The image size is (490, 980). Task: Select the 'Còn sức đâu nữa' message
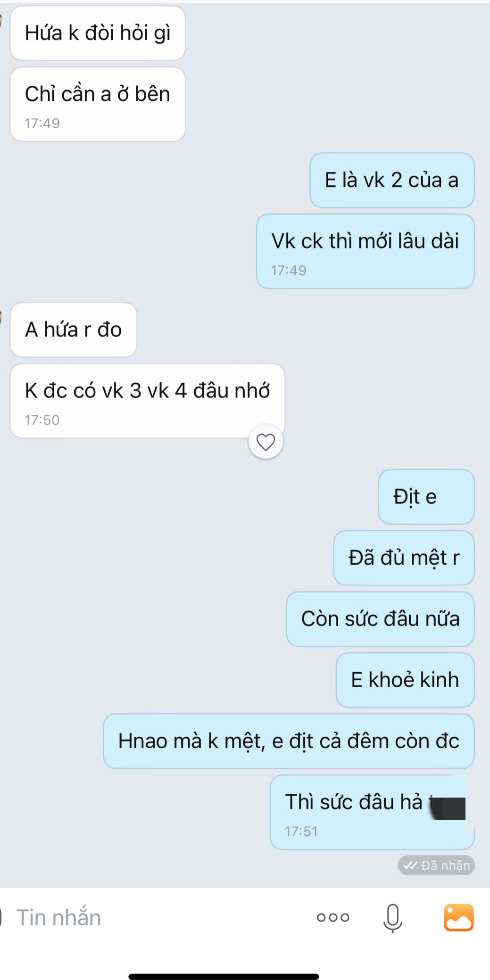point(380,619)
